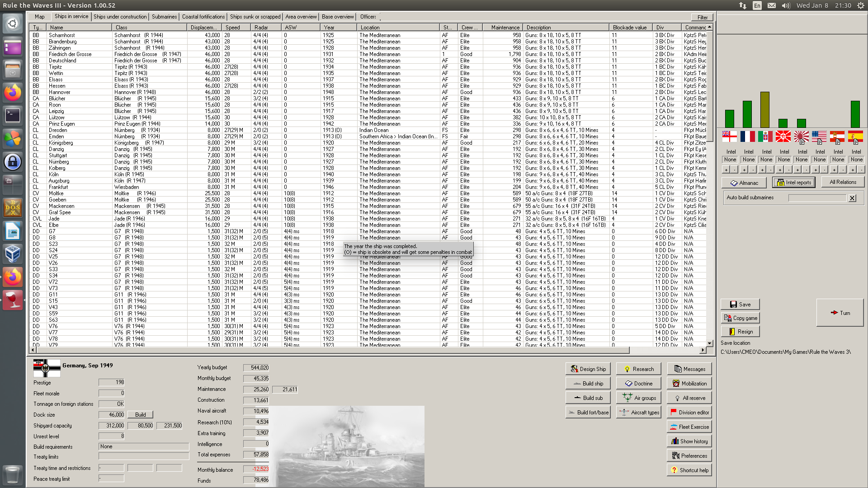The height and width of the screenshot is (488, 868).
Task: Click the Auto build submarines field
Action: point(817,198)
